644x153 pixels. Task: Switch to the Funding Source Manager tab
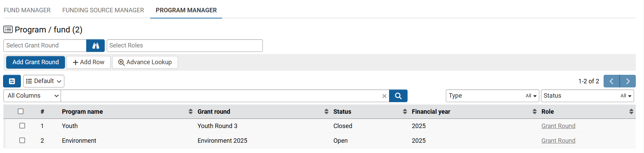tap(103, 10)
